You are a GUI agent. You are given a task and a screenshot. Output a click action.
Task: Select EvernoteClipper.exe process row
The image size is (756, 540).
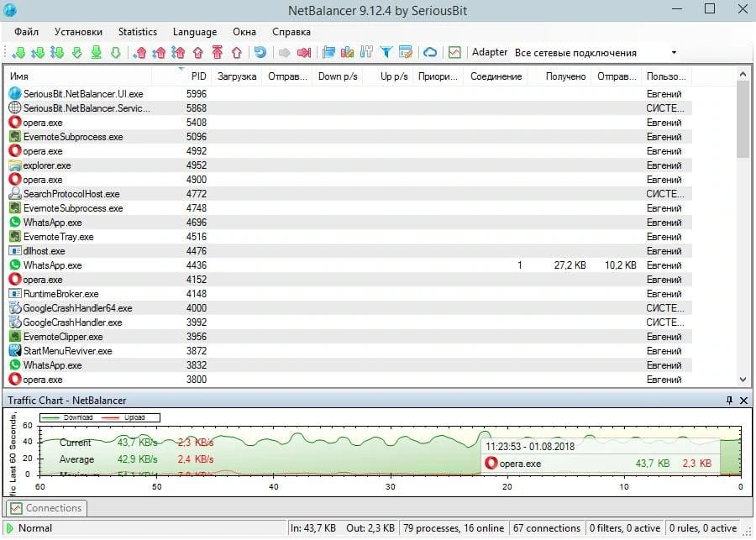pos(349,337)
